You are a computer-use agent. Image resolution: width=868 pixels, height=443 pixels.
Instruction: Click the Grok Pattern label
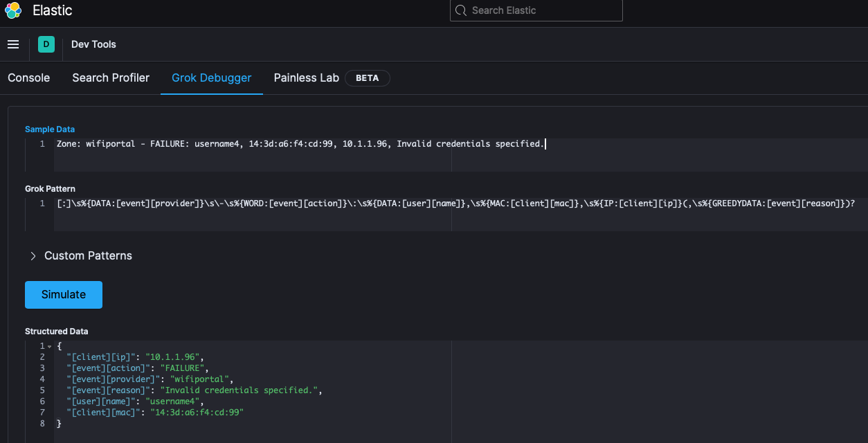pyautogui.click(x=50, y=189)
